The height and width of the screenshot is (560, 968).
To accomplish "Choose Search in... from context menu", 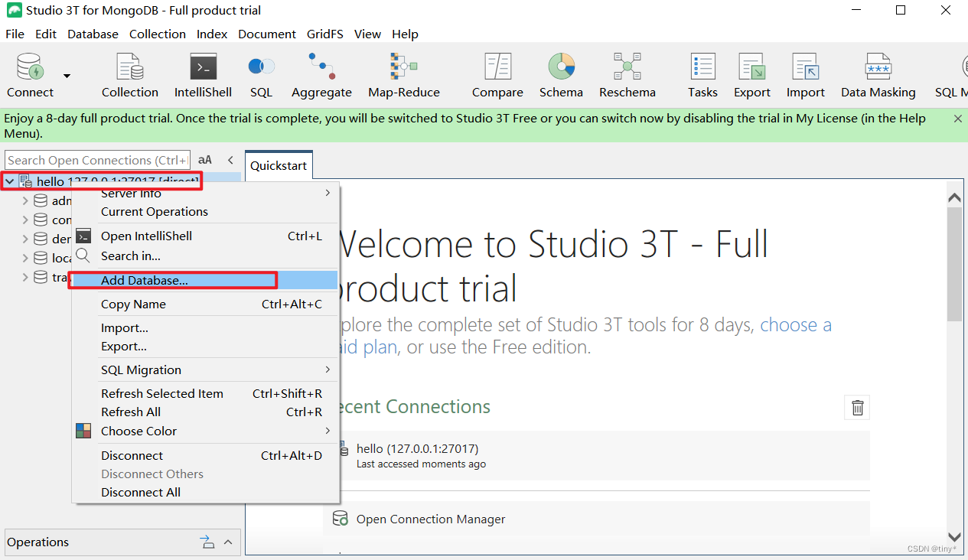I will click(205, 256).
